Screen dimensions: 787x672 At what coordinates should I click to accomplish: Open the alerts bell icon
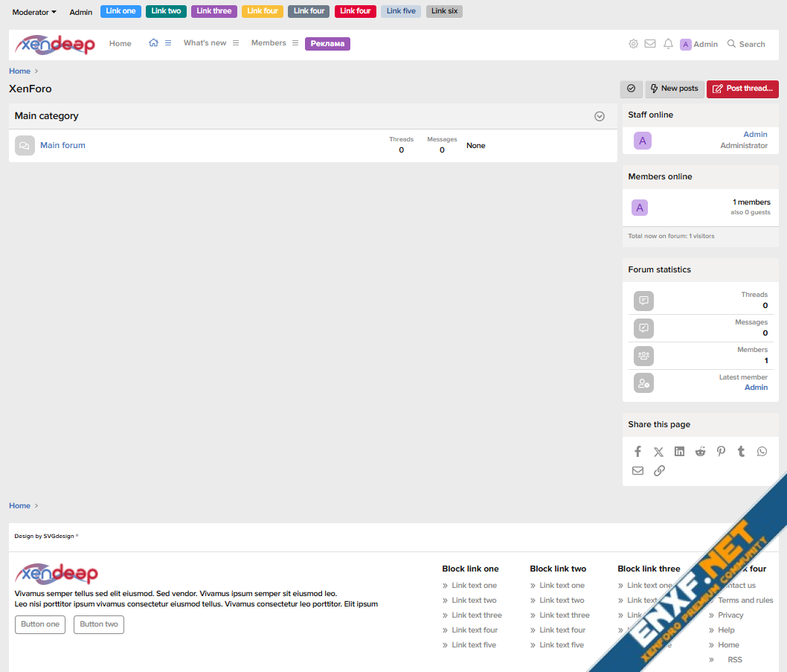pyautogui.click(x=668, y=44)
